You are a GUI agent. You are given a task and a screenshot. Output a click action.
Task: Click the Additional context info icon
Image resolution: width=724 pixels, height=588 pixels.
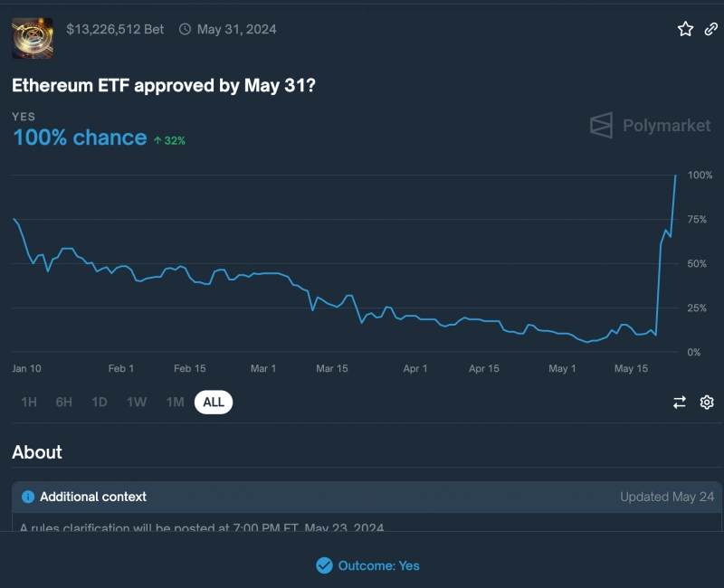(28, 497)
